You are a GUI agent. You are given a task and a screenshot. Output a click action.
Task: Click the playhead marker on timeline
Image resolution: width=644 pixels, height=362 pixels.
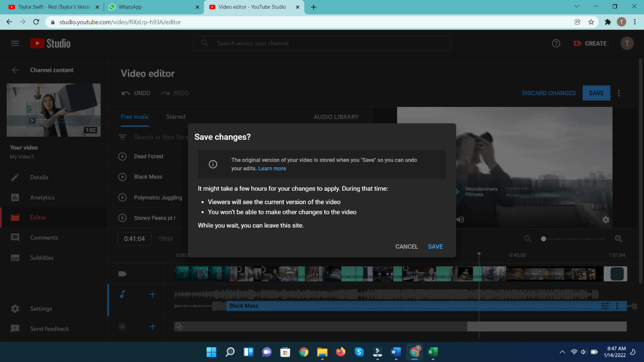479,255
